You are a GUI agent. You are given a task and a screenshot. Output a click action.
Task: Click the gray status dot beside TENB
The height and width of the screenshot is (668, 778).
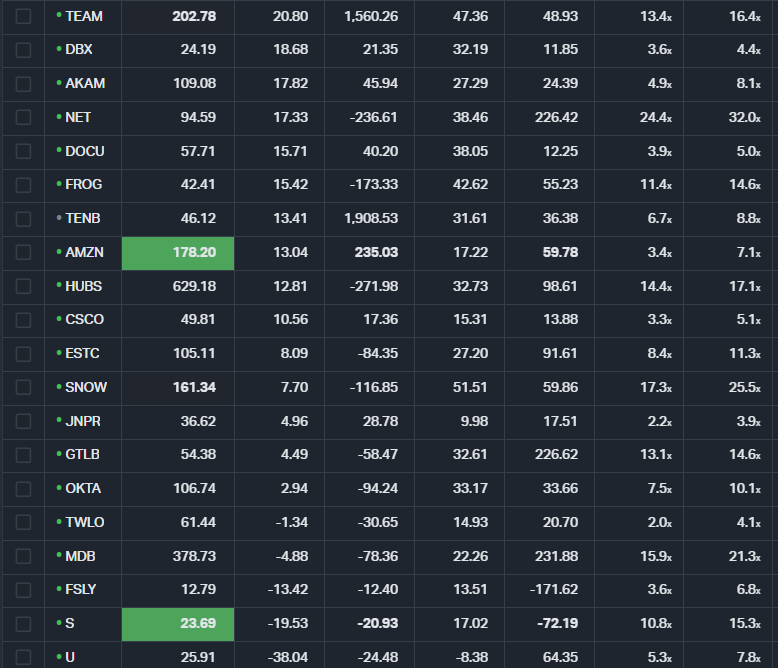point(59,218)
